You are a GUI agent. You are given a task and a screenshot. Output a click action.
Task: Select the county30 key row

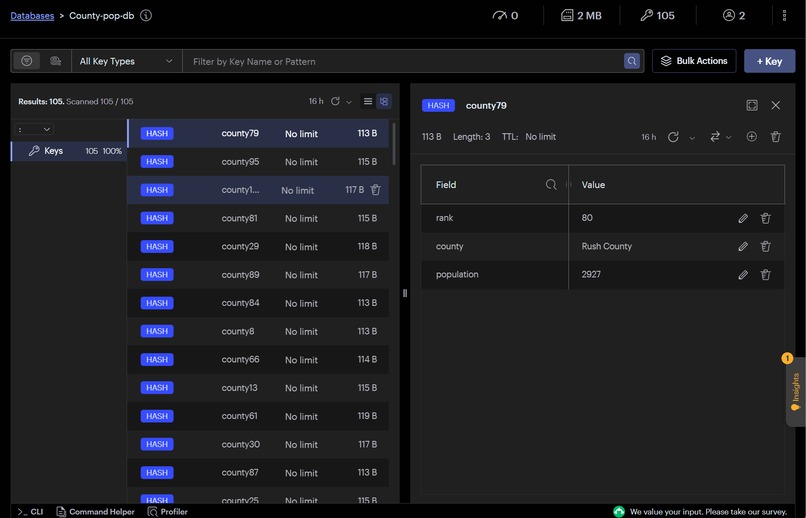[258, 445]
